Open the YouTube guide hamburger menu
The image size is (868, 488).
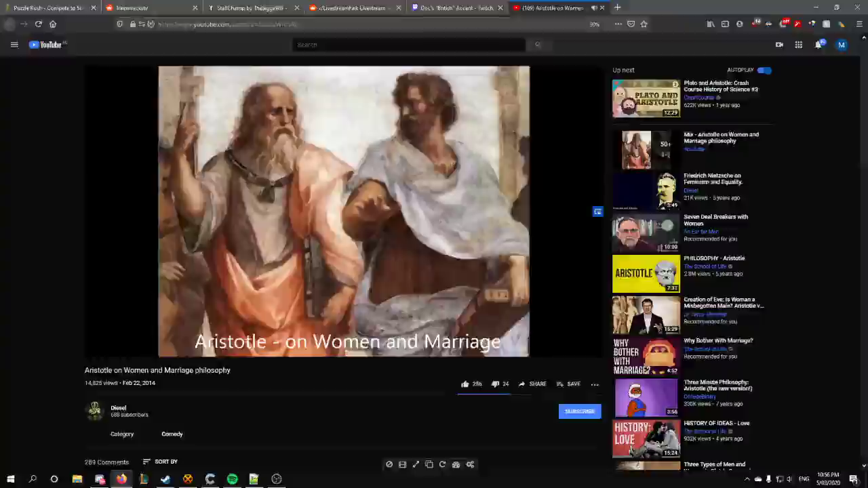(14, 45)
